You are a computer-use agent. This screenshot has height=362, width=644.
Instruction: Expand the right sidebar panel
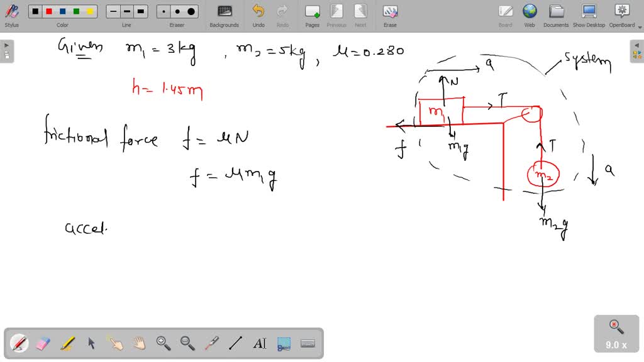pyautogui.click(x=637, y=45)
